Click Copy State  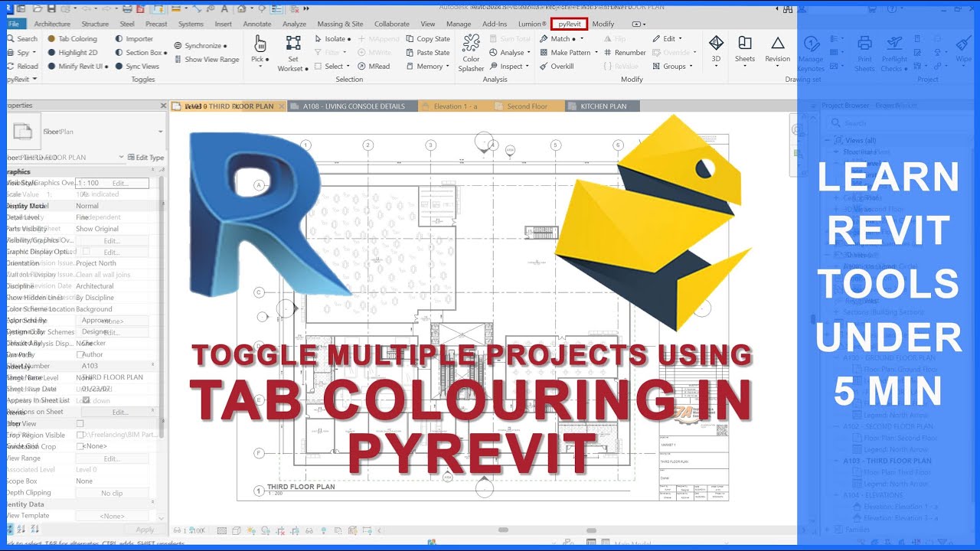click(x=427, y=39)
